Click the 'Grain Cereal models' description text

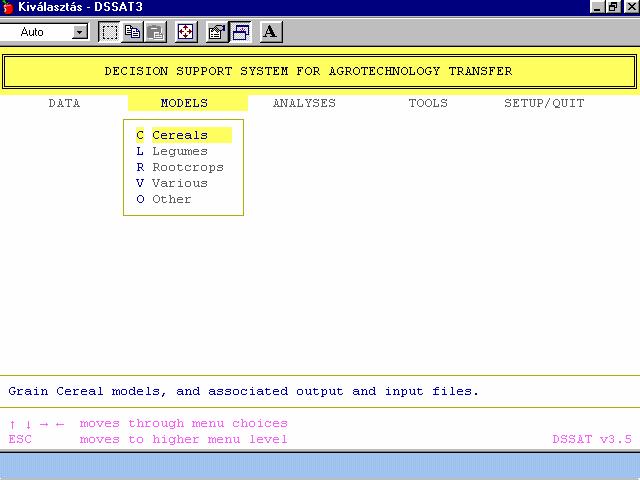[243, 391]
